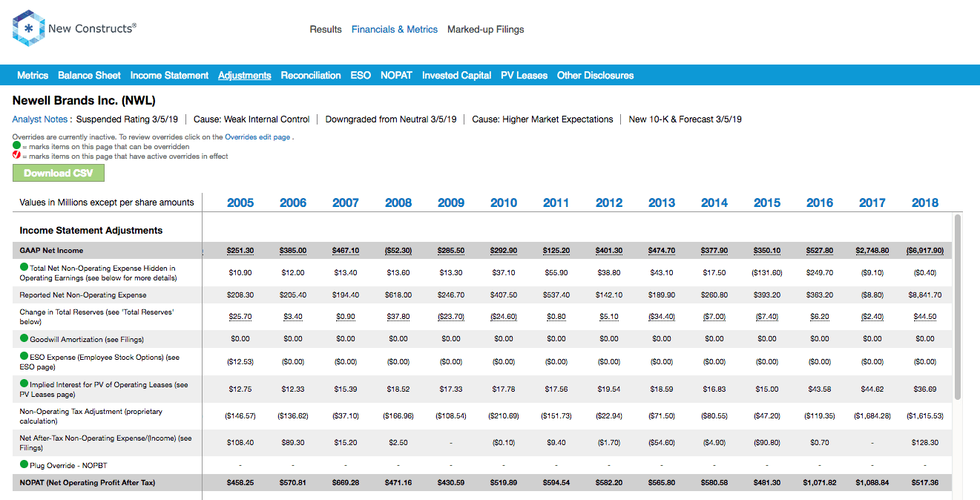Select the Non-Operating Tax Adjustment row label
Image resolution: width=980 pixels, height=500 pixels.
coord(91,416)
